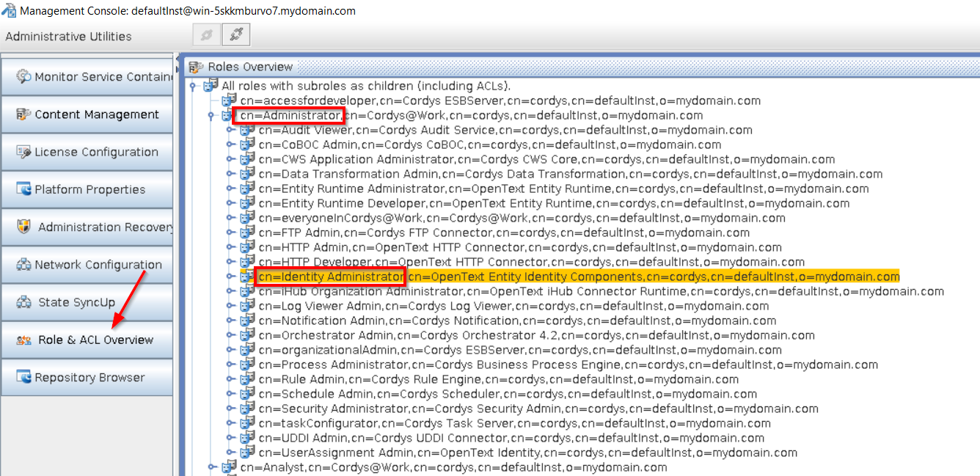The width and height of the screenshot is (980, 476).
Task: Expand the cn=Analyst role node
Action: tap(213, 468)
